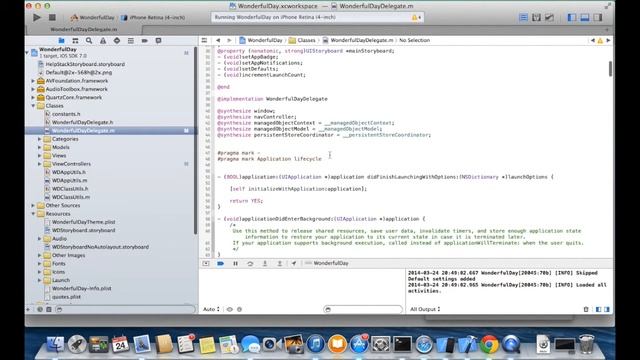Click the code editor vertical scrollbar
Image resolution: width=640 pixels, height=360 pixels.
point(610,69)
